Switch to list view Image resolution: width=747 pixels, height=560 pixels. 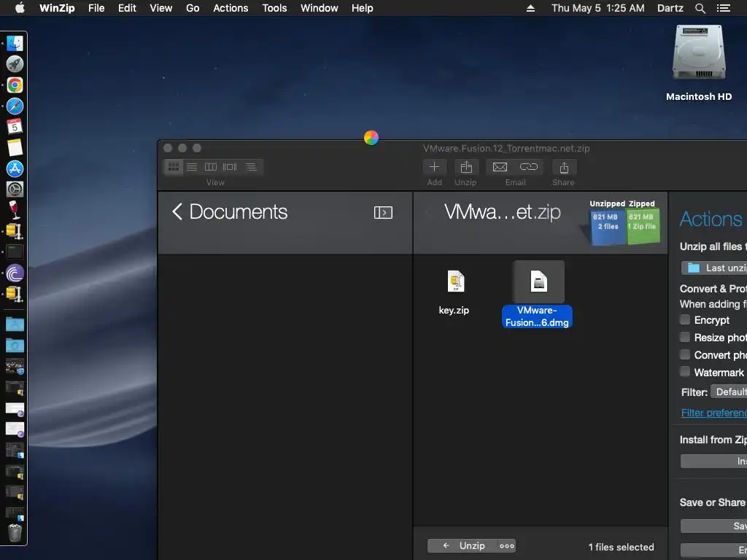tap(192, 167)
